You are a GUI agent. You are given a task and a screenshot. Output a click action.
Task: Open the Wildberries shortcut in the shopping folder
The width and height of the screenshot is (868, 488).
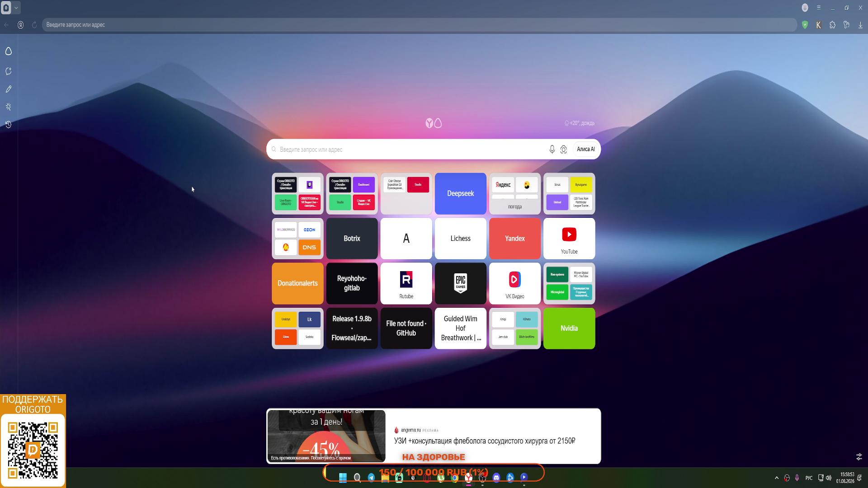286,230
